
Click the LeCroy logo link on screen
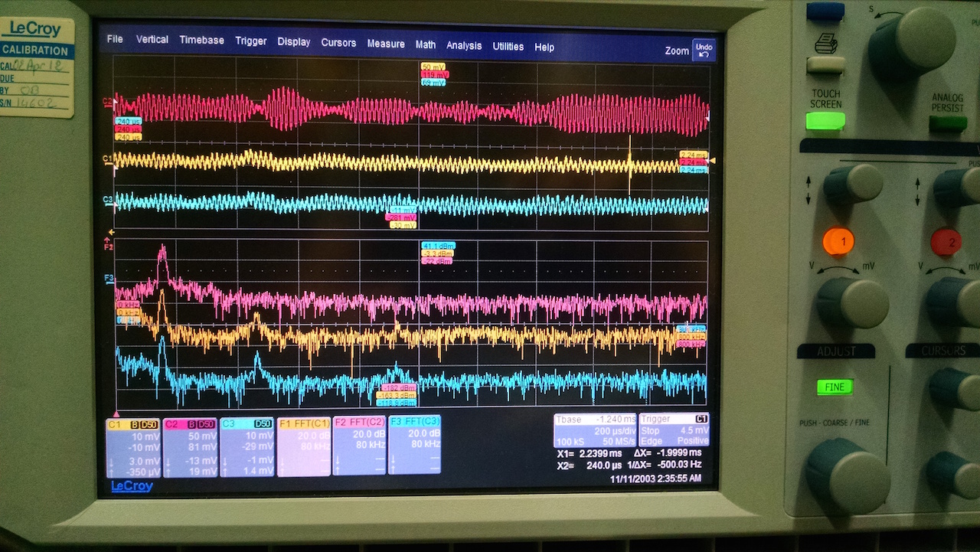(132, 486)
